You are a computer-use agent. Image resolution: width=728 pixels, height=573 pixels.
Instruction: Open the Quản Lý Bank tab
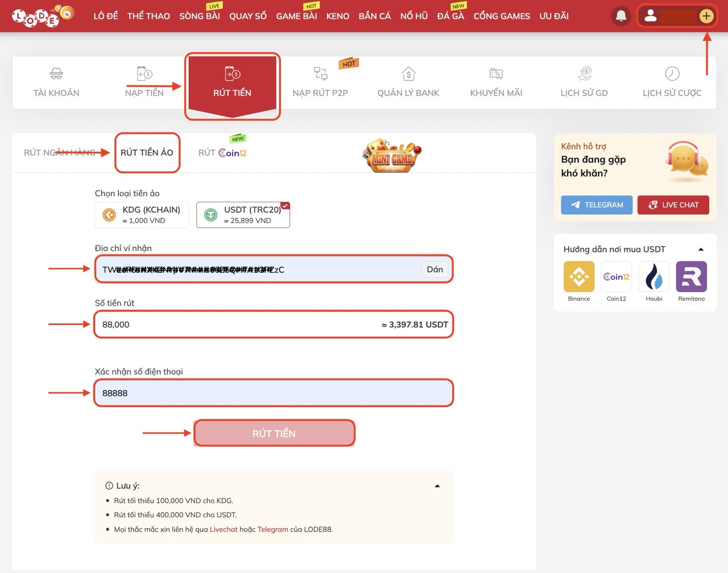(x=408, y=82)
